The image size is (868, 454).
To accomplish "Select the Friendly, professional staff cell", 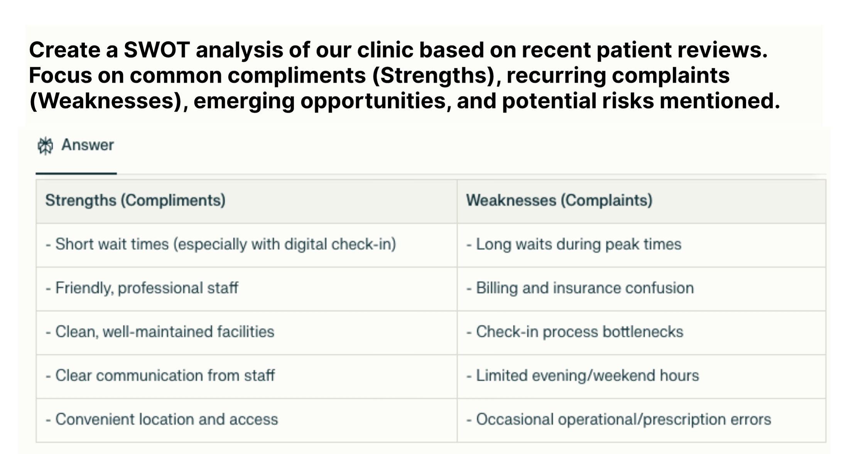I will point(247,289).
